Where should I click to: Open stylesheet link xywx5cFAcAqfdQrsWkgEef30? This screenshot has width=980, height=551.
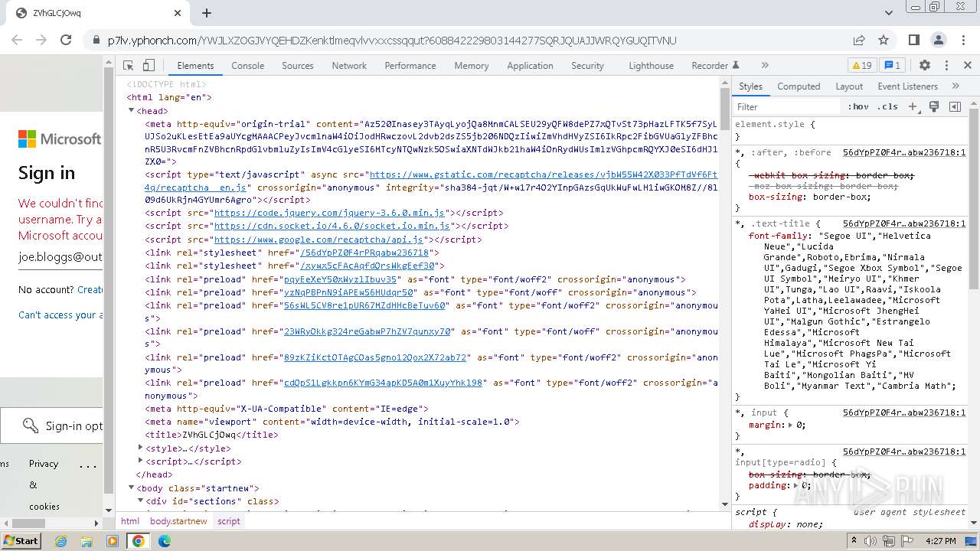(367, 266)
